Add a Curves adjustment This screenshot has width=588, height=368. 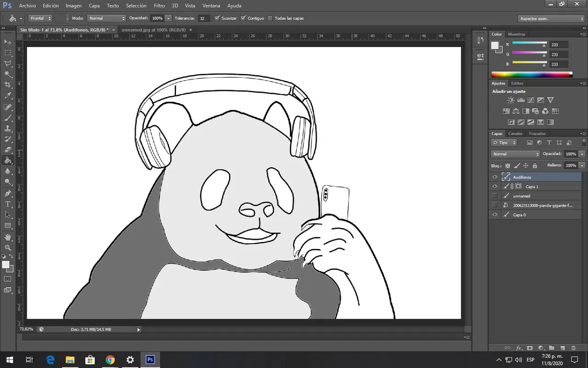531,100
